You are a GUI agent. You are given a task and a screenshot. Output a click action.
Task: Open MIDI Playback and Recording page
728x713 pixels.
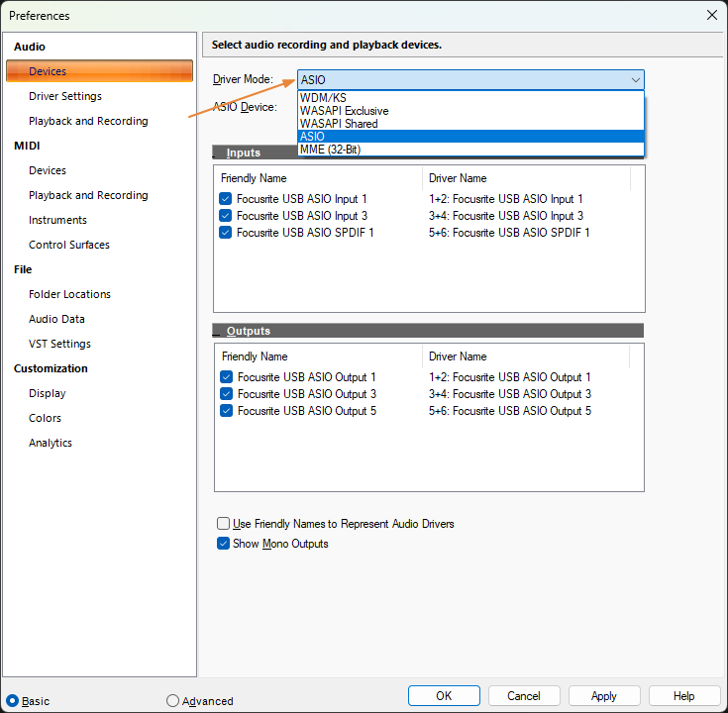click(88, 195)
